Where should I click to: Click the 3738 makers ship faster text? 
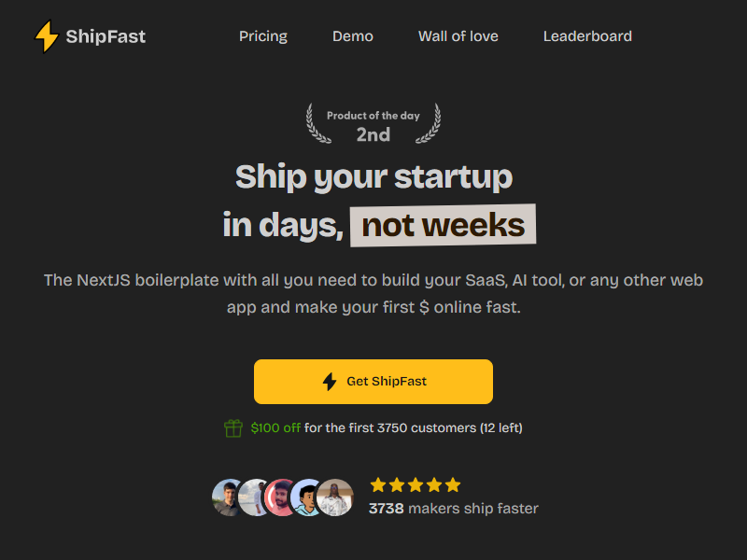point(454,509)
